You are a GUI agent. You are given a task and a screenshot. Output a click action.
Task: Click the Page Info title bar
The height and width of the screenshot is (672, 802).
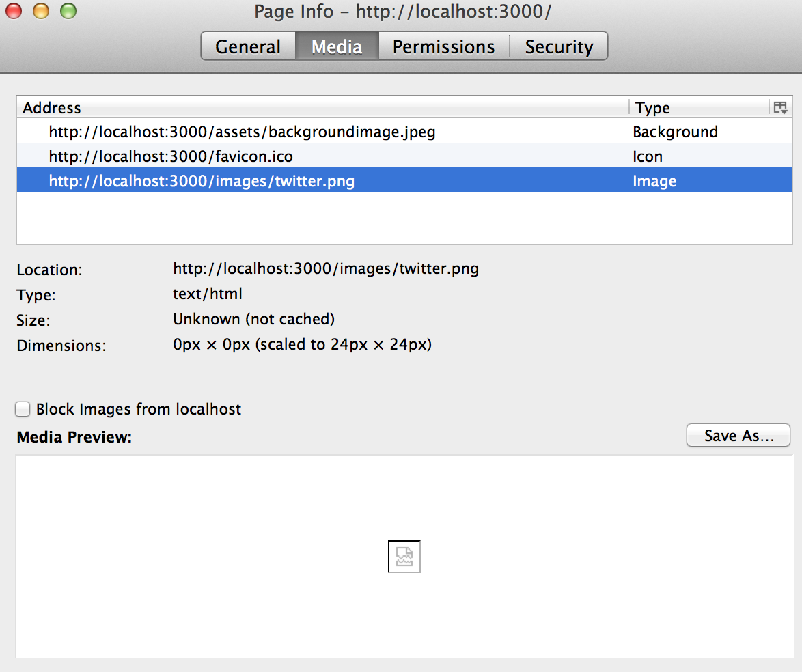[x=401, y=12]
